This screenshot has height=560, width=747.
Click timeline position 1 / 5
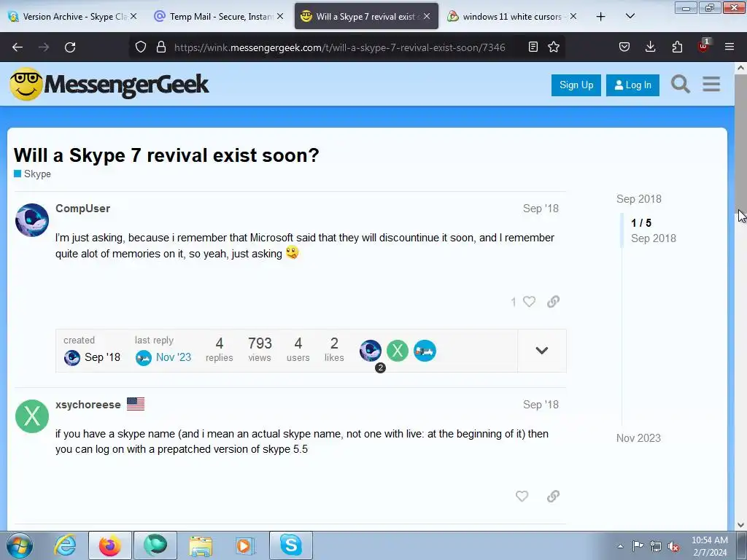(x=641, y=223)
